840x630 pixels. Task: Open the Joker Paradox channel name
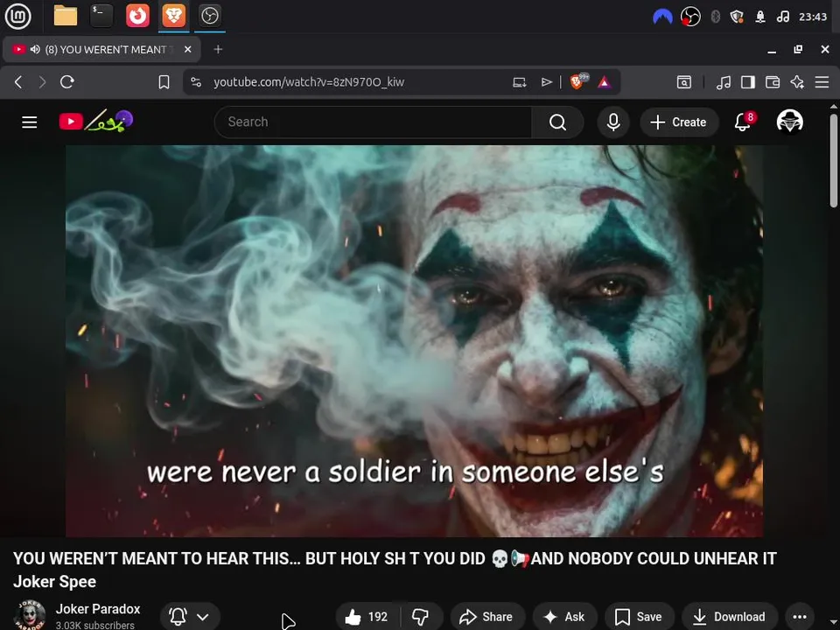97,609
